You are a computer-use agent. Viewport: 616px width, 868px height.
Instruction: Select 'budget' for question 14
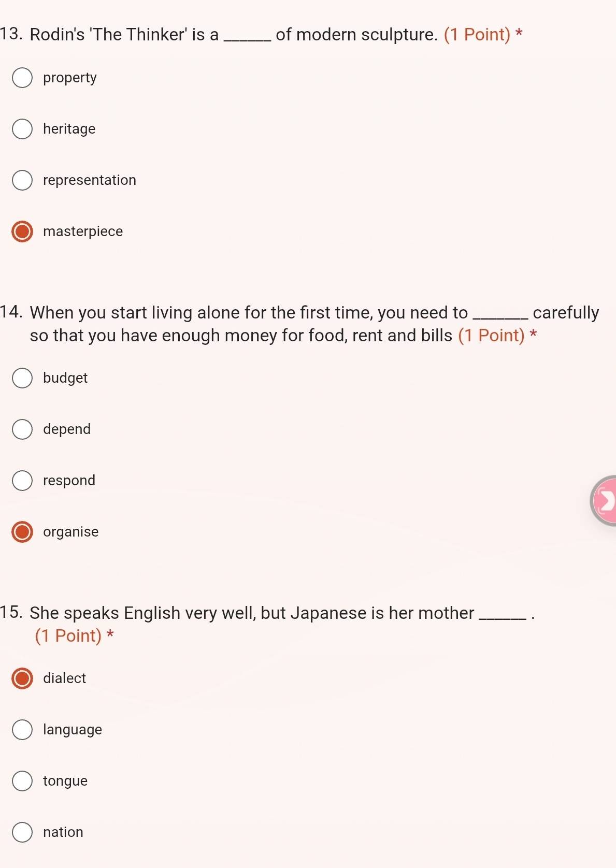(x=22, y=378)
